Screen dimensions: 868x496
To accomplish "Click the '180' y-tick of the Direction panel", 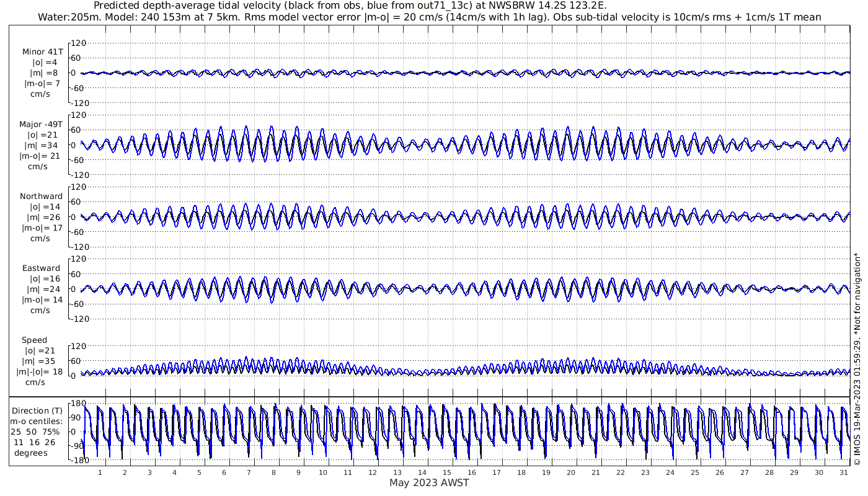I will tap(78, 404).
